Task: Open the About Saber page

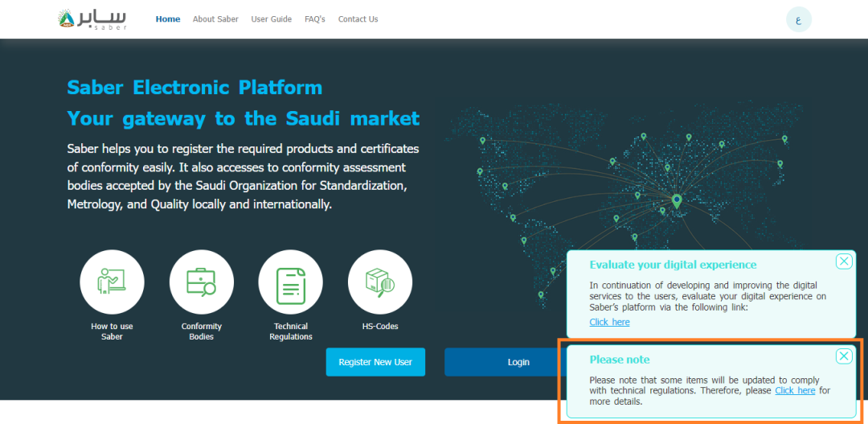Action: coord(215,19)
